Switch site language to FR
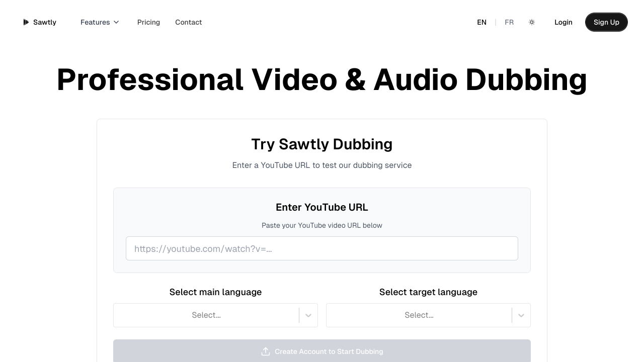Image resolution: width=644 pixels, height=362 pixels. (x=509, y=22)
